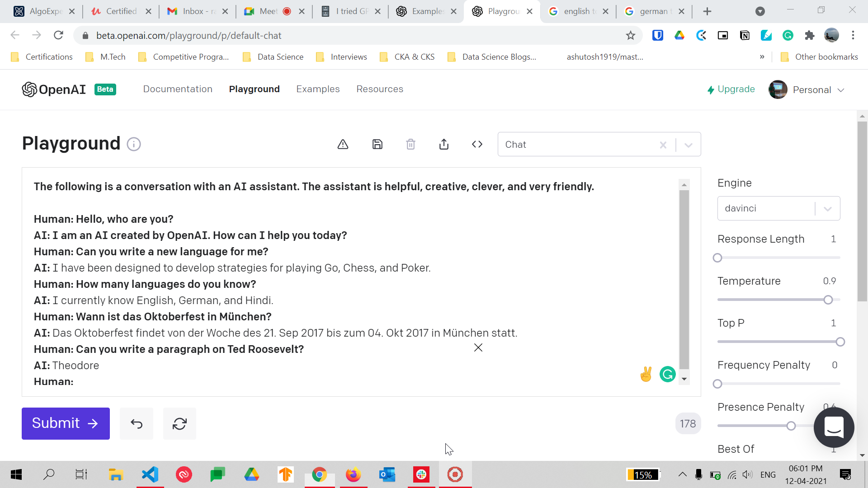Screen dimensions: 868x488
Task: Click the warning/alert icon in toolbar
Action: (x=343, y=144)
